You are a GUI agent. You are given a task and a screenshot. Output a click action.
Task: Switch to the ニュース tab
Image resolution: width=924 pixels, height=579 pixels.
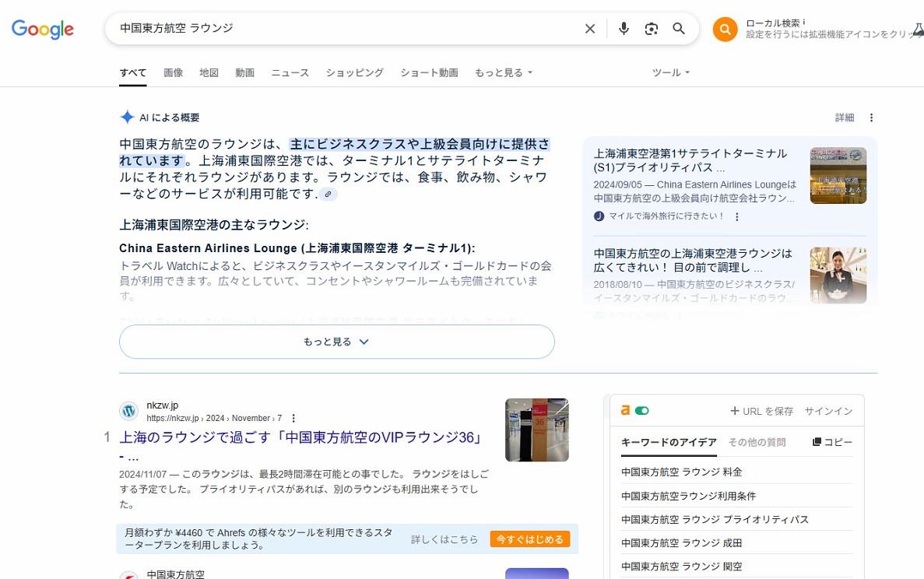290,72
